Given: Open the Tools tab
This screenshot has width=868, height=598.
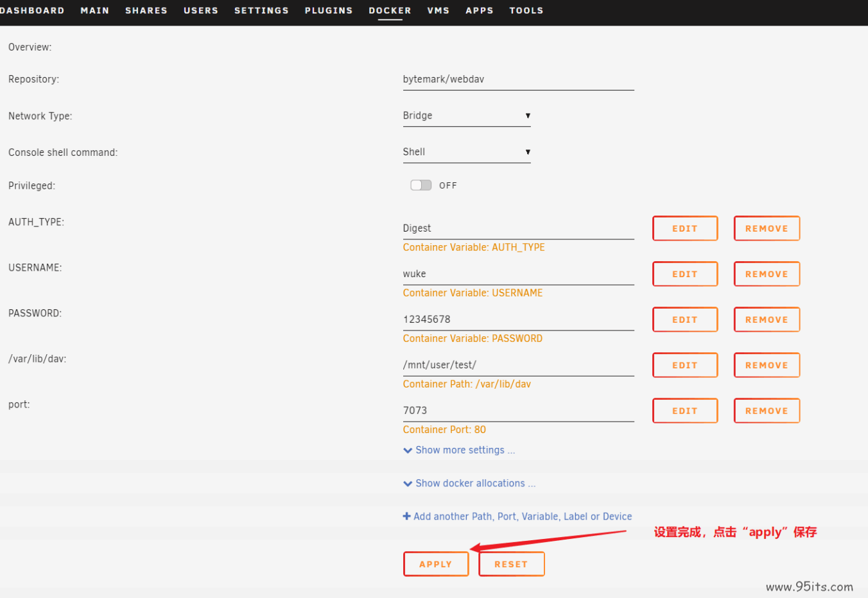Looking at the screenshot, I should pyautogui.click(x=526, y=10).
